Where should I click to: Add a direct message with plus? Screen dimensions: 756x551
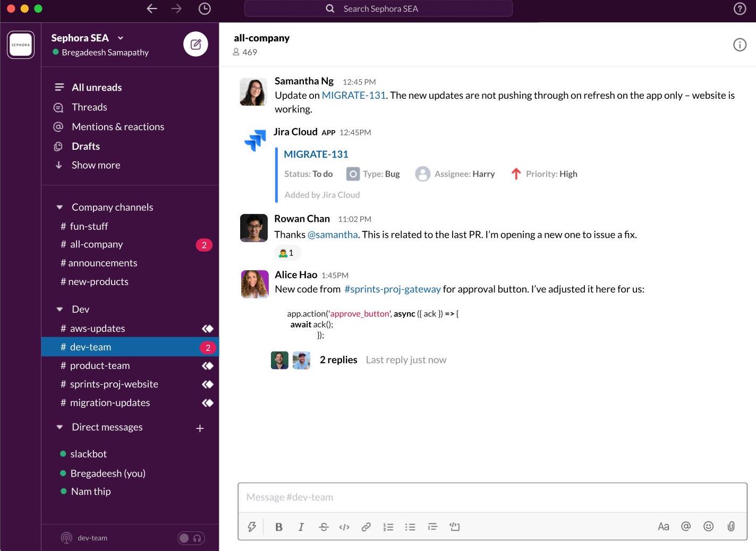200,428
